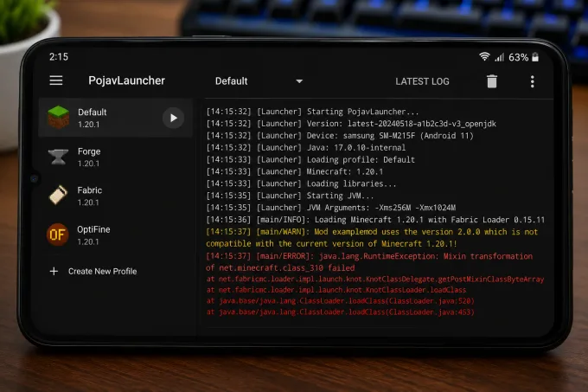This screenshot has width=588, height=392.
Task: Select the launcher Version log line
Action: (351, 124)
